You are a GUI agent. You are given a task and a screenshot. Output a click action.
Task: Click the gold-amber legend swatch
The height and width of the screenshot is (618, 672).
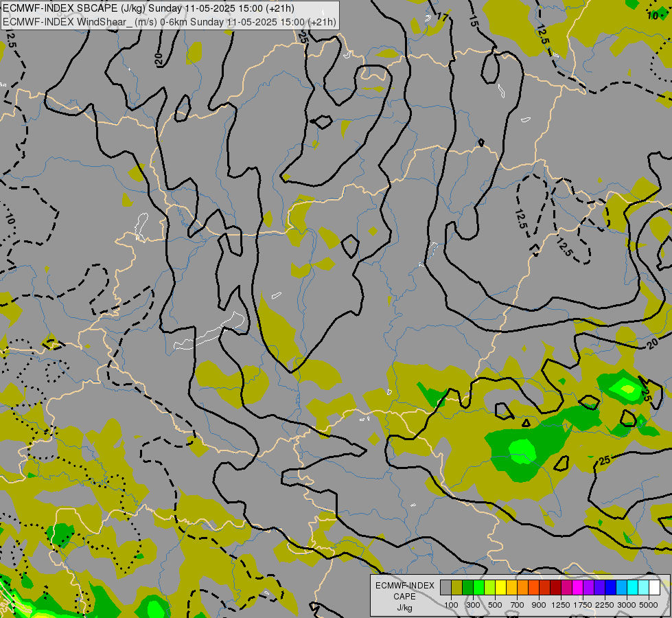tap(511, 587)
